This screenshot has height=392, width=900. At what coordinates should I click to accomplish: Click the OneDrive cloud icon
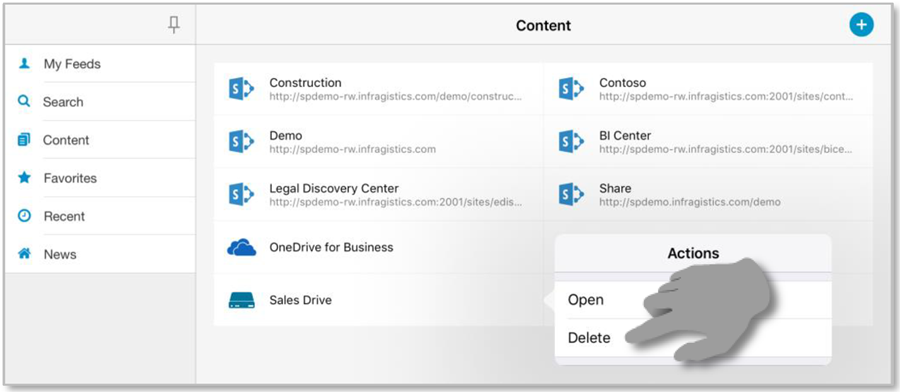(242, 247)
